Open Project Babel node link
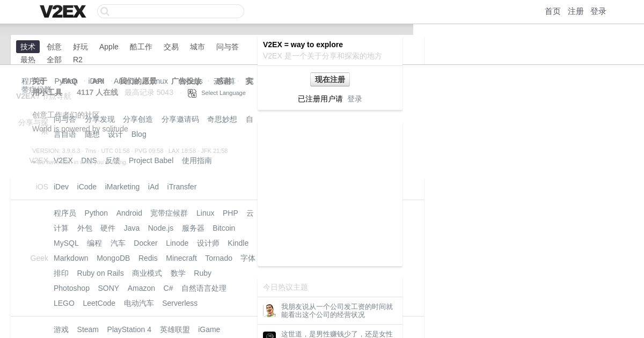The height and width of the screenshot is (338, 644). (x=151, y=160)
